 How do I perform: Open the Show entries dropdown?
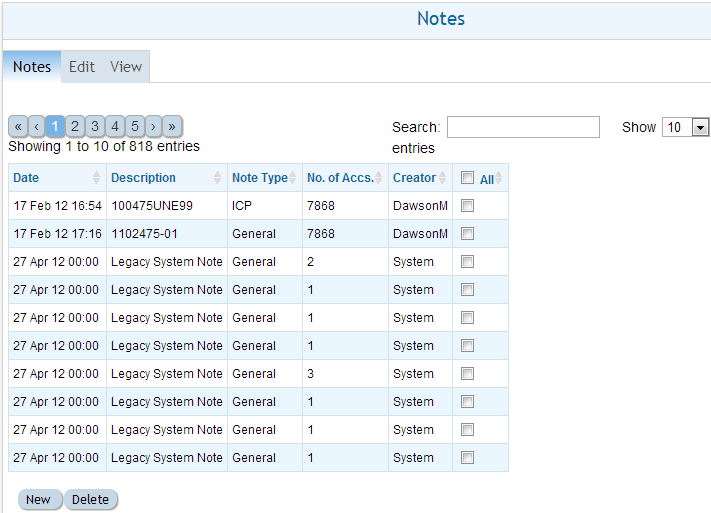[x=686, y=127]
